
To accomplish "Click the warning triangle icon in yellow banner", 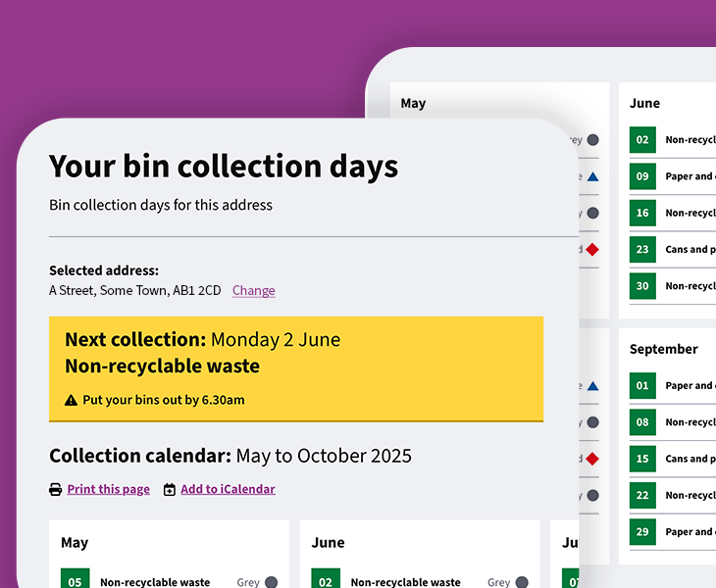I will [x=71, y=400].
